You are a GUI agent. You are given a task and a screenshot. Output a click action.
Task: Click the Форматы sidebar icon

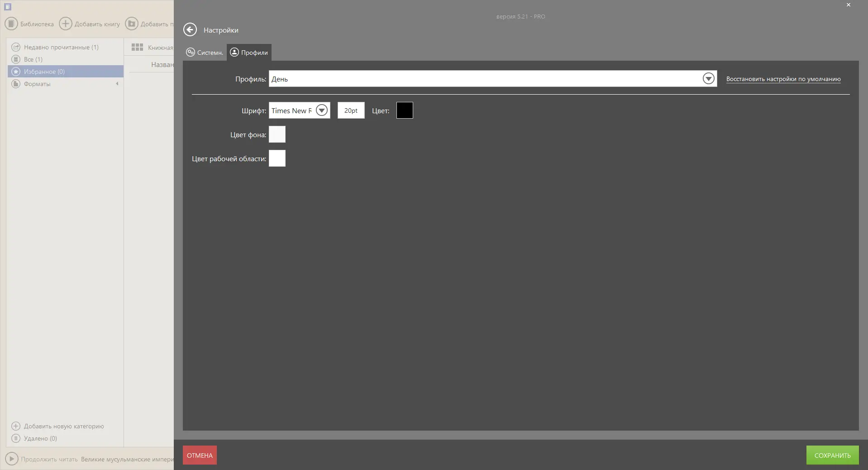tap(16, 84)
